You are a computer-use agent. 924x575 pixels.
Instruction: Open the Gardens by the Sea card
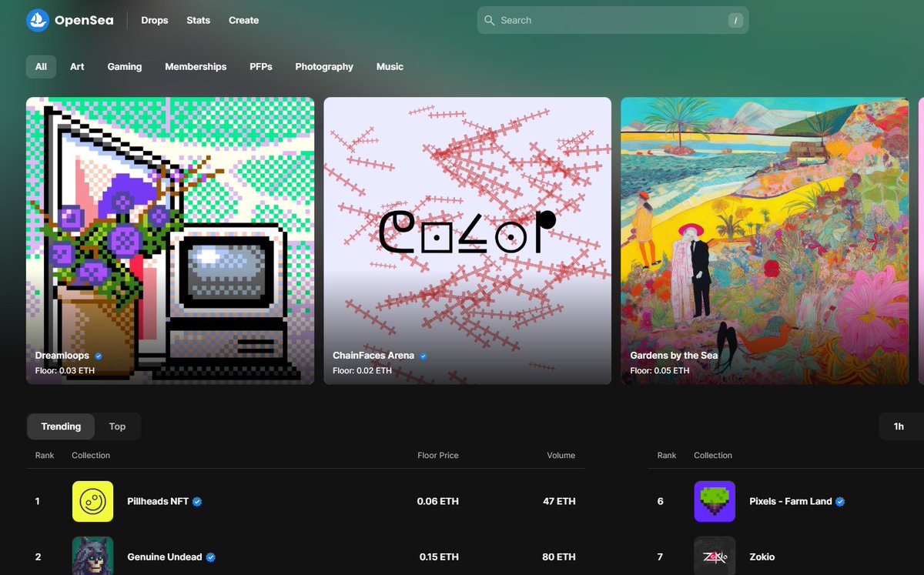[x=765, y=240]
